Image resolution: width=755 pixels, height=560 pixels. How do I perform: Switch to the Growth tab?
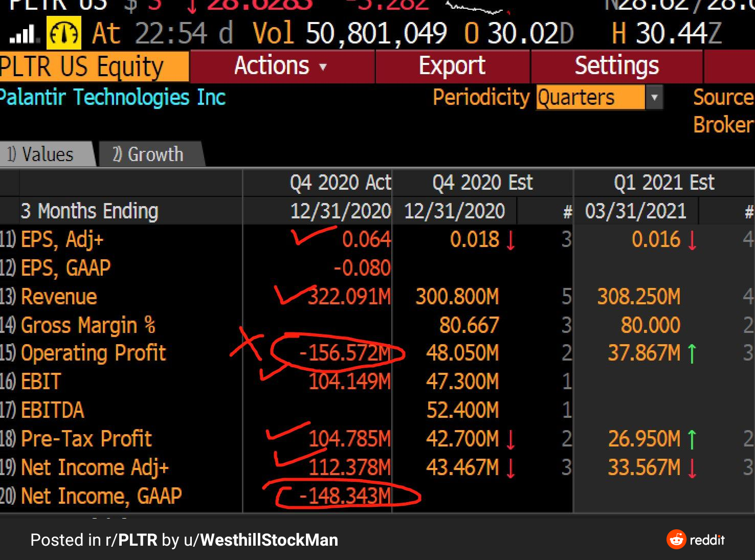(151, 154)
